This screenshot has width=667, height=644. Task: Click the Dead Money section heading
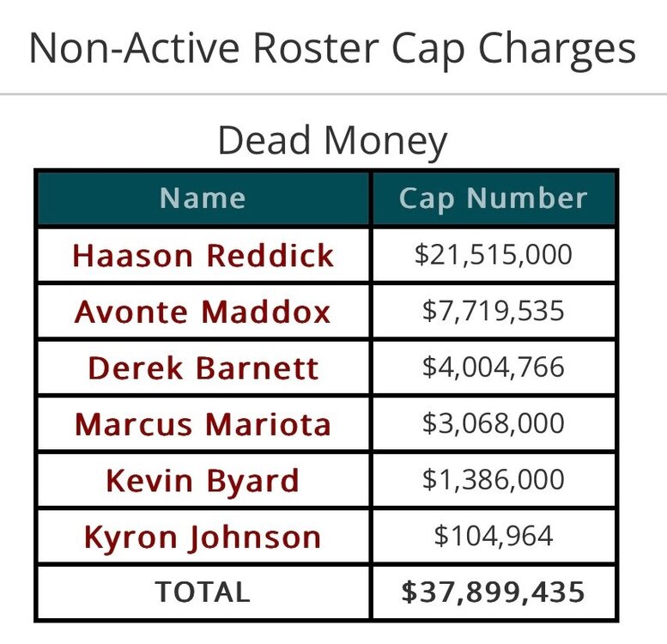point(332,141)
